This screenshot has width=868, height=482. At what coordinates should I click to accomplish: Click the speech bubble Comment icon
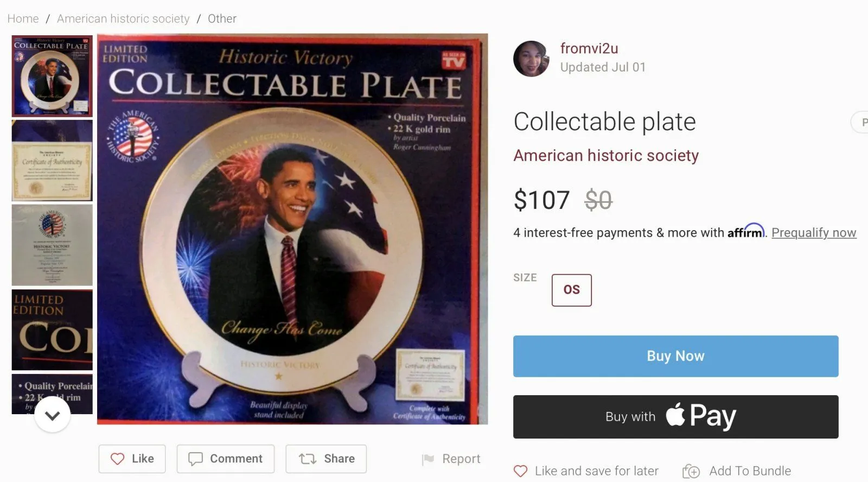[x=195, y=459]
